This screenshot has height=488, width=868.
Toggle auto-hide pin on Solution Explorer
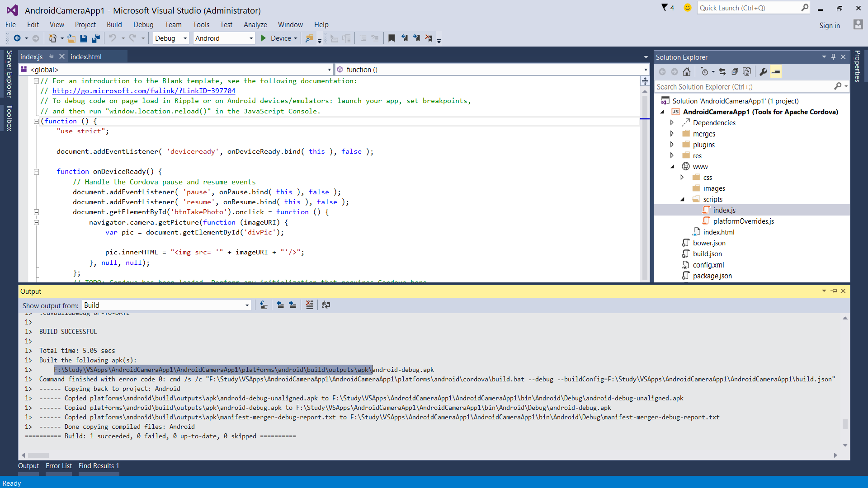(833, 57)
